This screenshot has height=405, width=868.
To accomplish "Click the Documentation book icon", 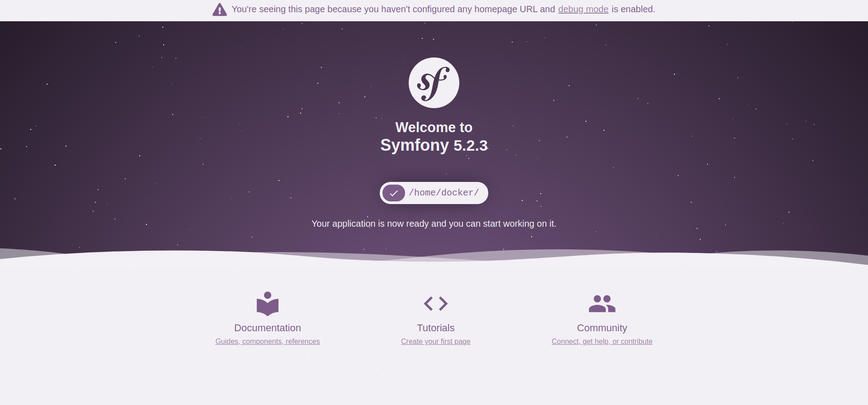I will coord(268,304).
